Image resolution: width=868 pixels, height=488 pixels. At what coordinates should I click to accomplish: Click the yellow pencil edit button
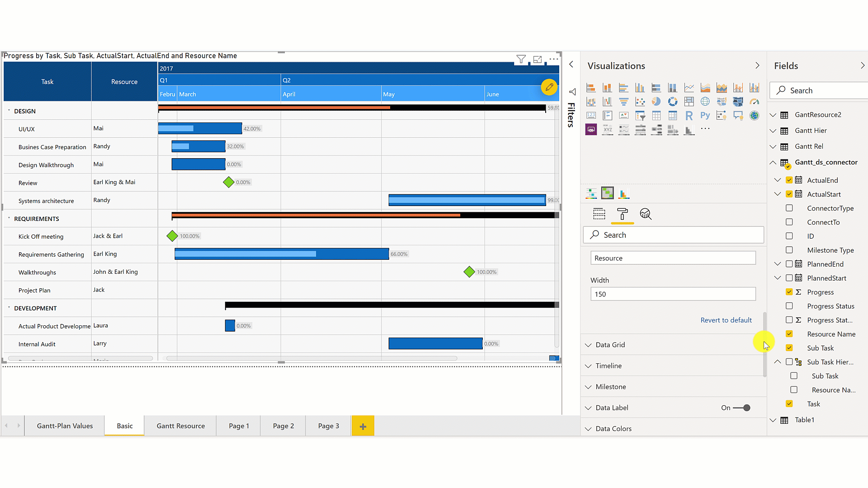(549, 87)
